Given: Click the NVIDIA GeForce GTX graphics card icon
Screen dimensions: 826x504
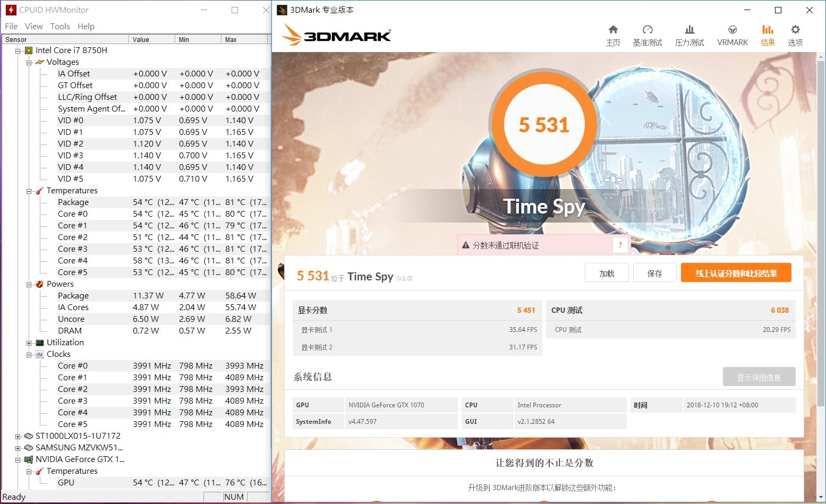Looking at the screenshot, I should click(29, 459).
